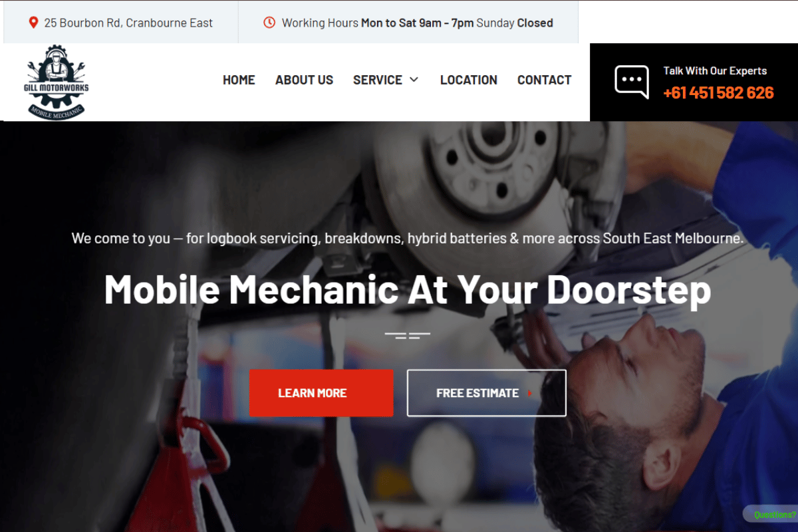The image size is (798, 532).
Task: Go to the About Us page
Action: pos(305,80)
